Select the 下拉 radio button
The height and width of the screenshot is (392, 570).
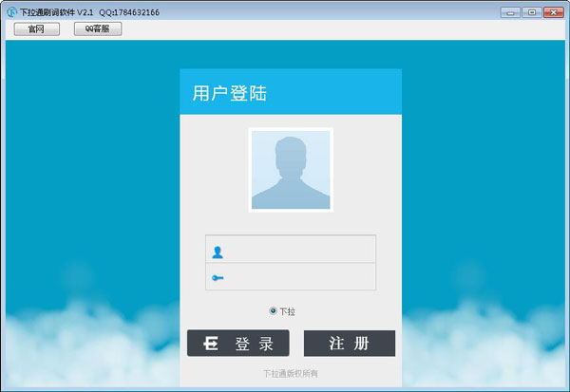274,310
